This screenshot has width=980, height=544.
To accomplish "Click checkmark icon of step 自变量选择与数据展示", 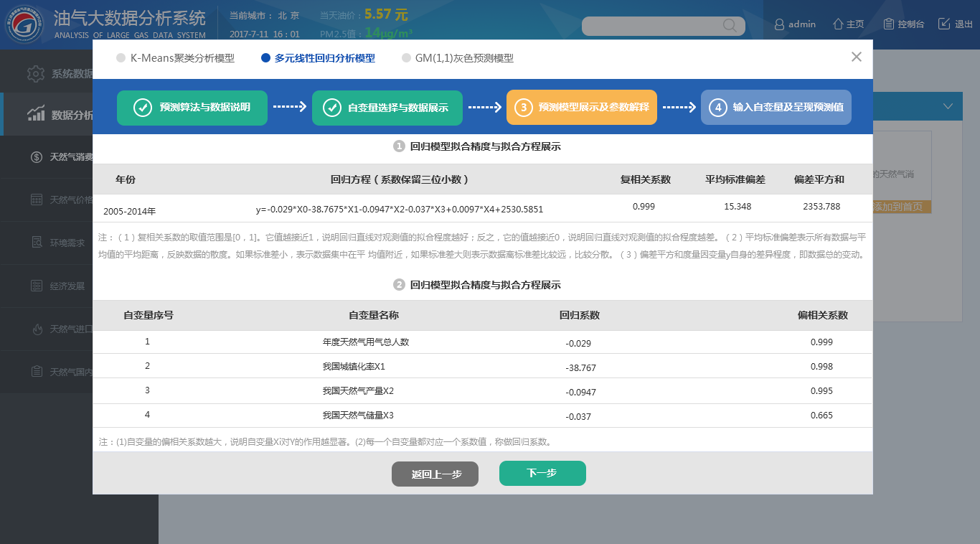I will coord(331,108).
